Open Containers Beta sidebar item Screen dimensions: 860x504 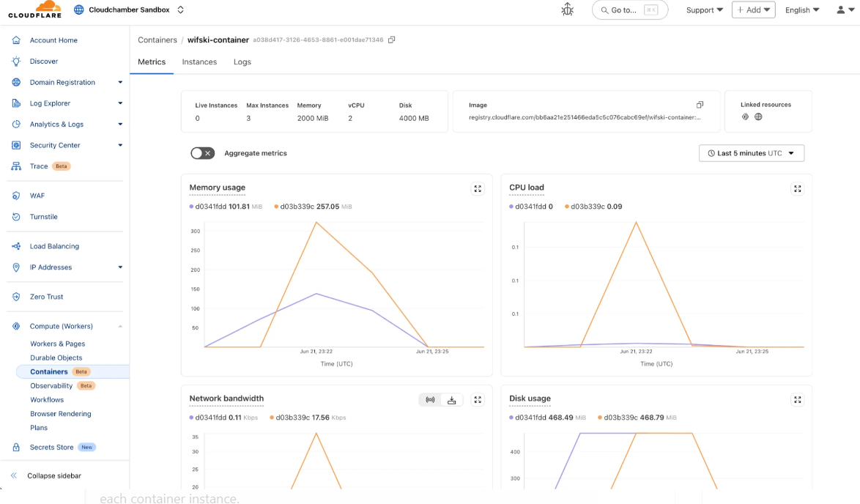click(73, 372)
